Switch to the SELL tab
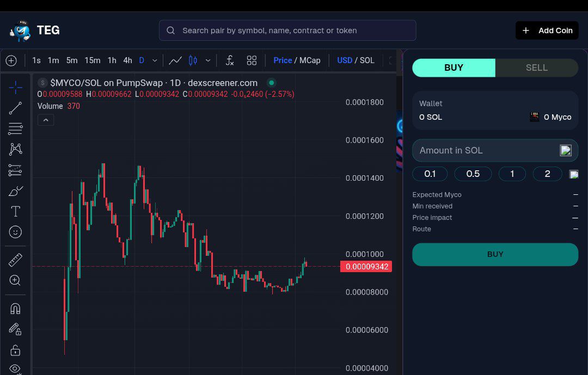The image size is (588, 375). 537,68
